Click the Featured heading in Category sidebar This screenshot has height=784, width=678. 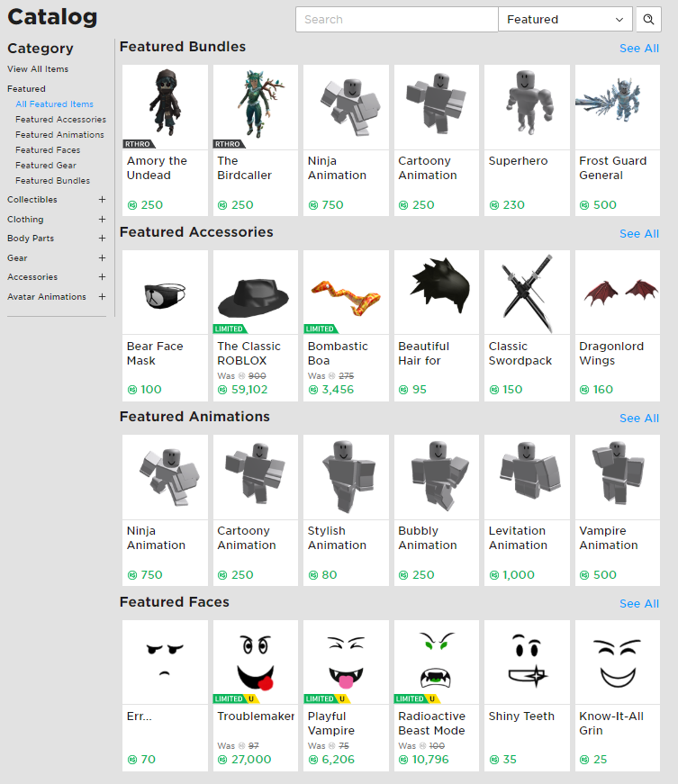coord(26,88)
